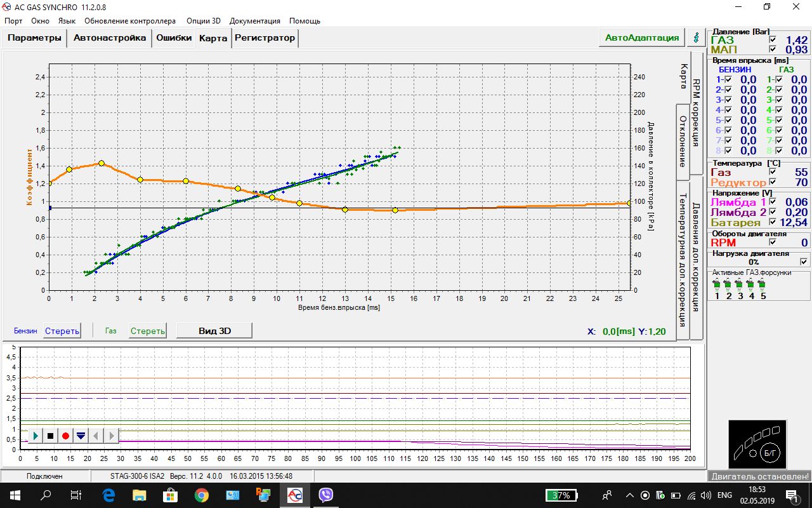Click the yellow curve point at 11 ms
Image resolution: width=812 pixels, height=508 pixels.
click(x=299, y=203)
